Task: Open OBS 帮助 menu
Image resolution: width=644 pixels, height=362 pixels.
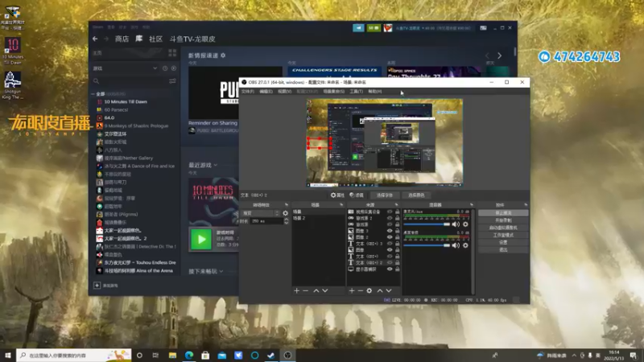Action: 374,92
